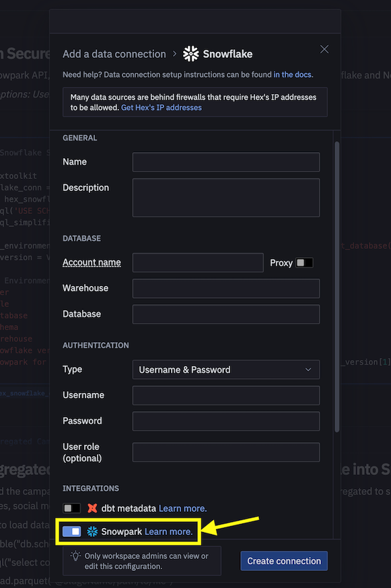Click the lightbulb admin hint icon
Viewport: 391px width, 588px height.
[x=76, y=556]
